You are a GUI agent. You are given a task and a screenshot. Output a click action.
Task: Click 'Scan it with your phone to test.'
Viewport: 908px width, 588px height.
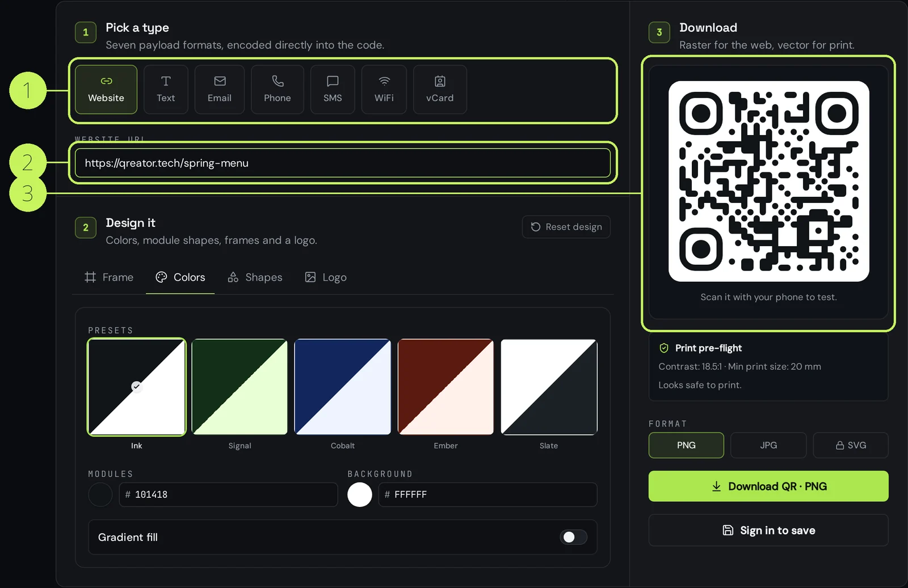point(768,297)
